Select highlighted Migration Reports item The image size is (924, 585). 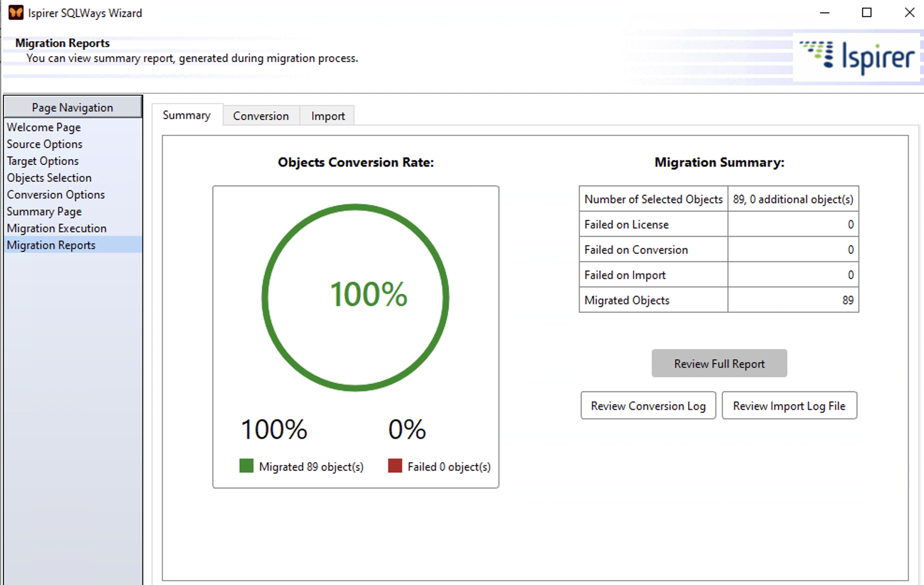(51, 245)
